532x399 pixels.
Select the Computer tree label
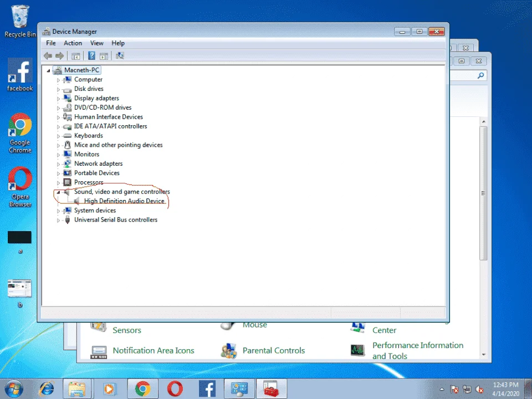[88, 79]
